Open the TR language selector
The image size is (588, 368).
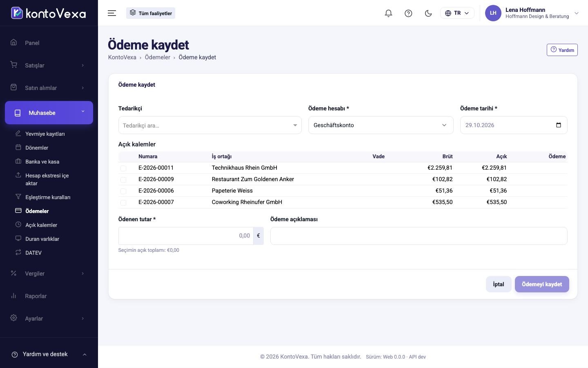tap(457, 13)
